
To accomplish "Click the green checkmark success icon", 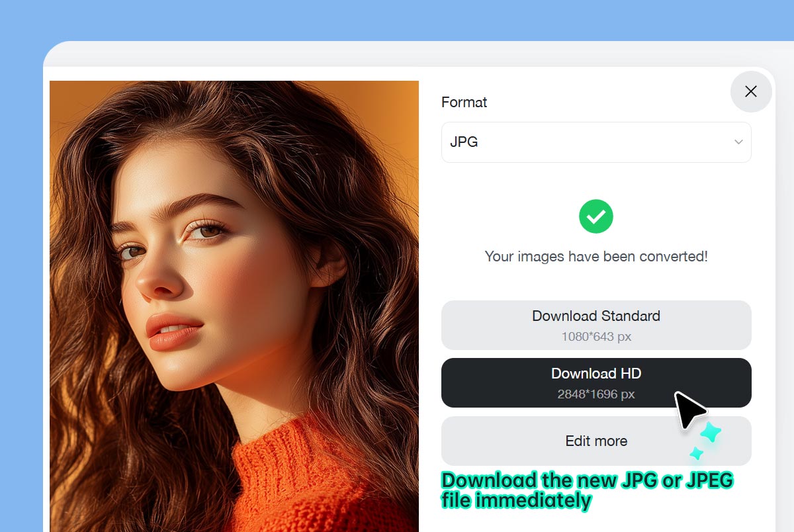I will (596, 216).
